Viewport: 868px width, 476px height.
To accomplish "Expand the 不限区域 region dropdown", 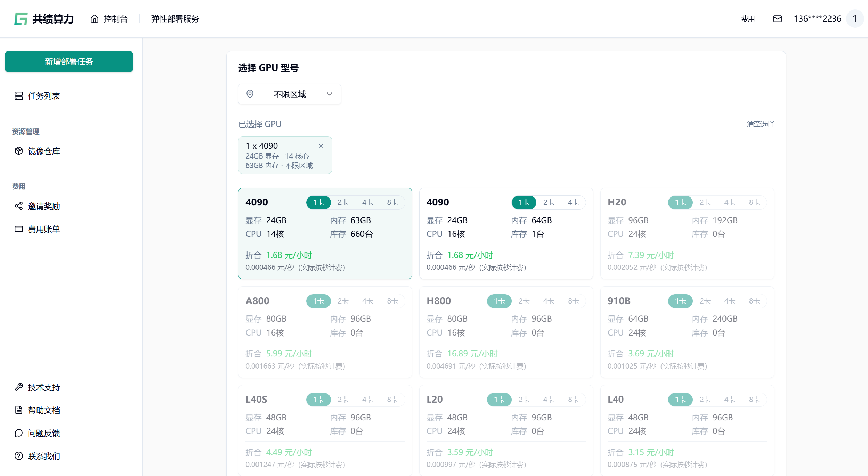I will (x=289, y=94).
